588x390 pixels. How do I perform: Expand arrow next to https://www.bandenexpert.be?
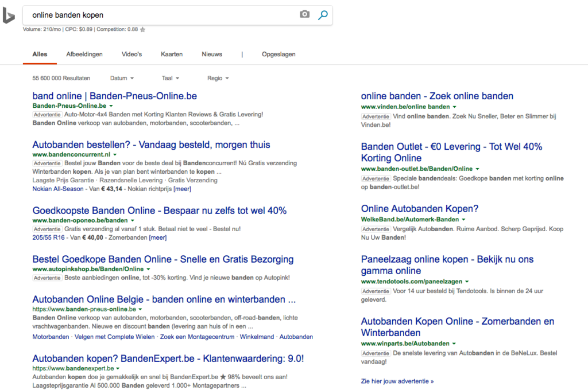pyautogui.click(x=118, y=369)
